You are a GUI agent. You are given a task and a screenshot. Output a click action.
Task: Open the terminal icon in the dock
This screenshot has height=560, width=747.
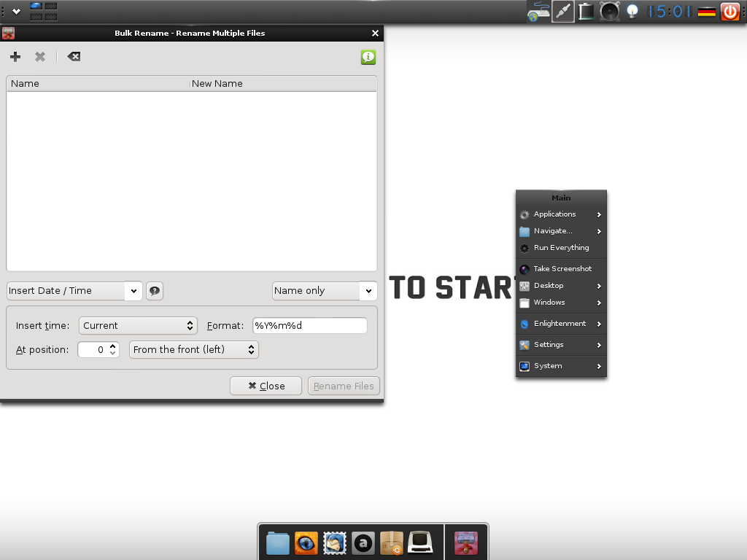pyautogui.click(x=420, y=542)
